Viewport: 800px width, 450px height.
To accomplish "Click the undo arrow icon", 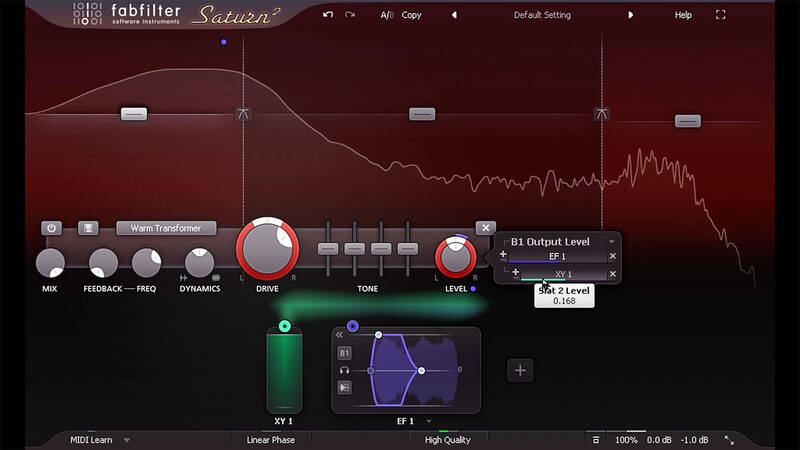I will (x=328, y=15).
